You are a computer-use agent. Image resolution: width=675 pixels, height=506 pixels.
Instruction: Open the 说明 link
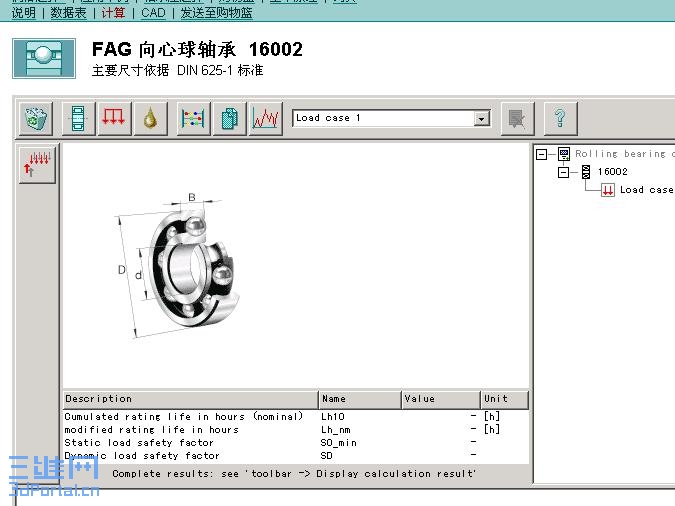coord(24,12)
